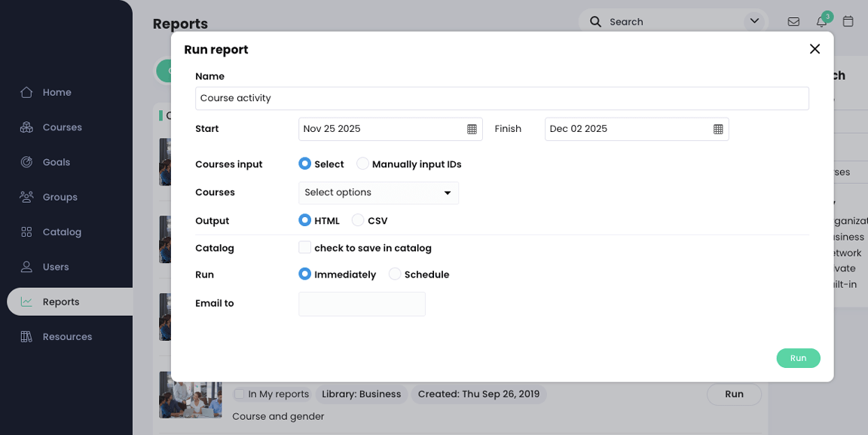Click the Start date field Nov 25 2025
Viewport: 868px width, 435px height.
[390, 129]
